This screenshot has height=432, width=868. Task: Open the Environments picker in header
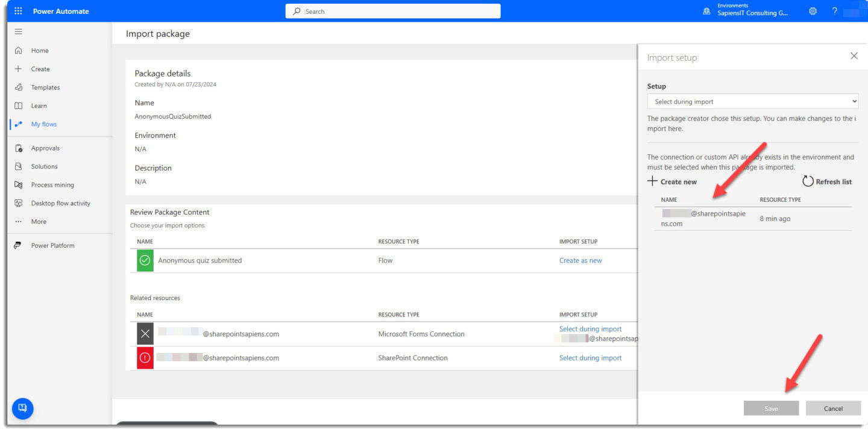746,11
